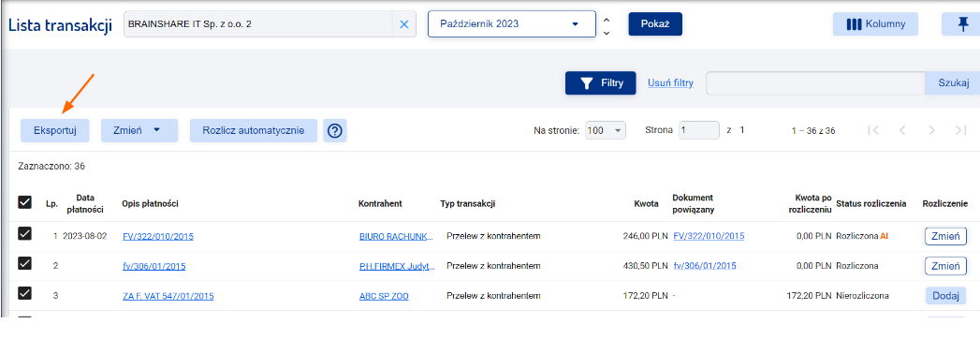
Task: Toggle the select-all checkbox in the table header
Action: [25, 202]
